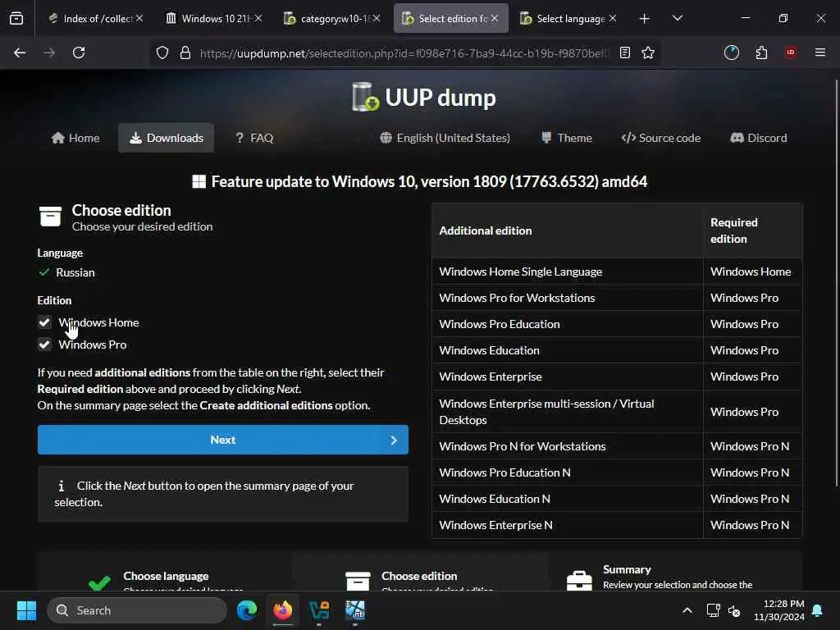
Task: Reload the current page
Action: (x=79, y=52)
